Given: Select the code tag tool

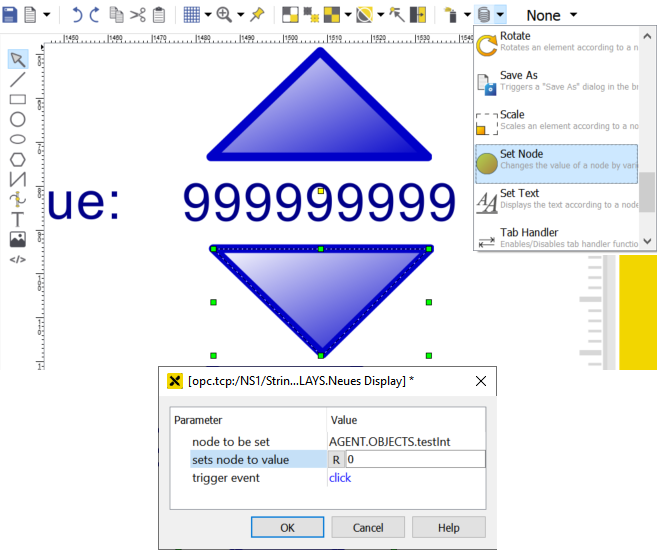Looking at the screenshot, I should [18, 259].
